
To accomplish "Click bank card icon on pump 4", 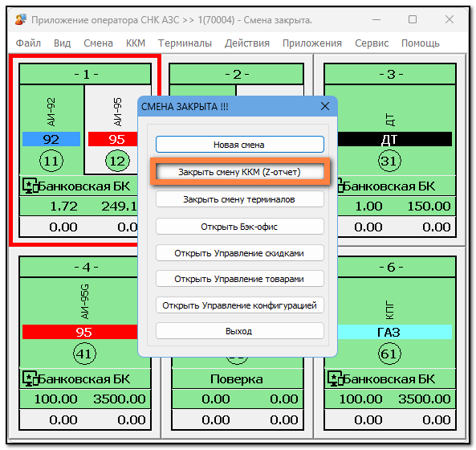I will click(30, 378).
